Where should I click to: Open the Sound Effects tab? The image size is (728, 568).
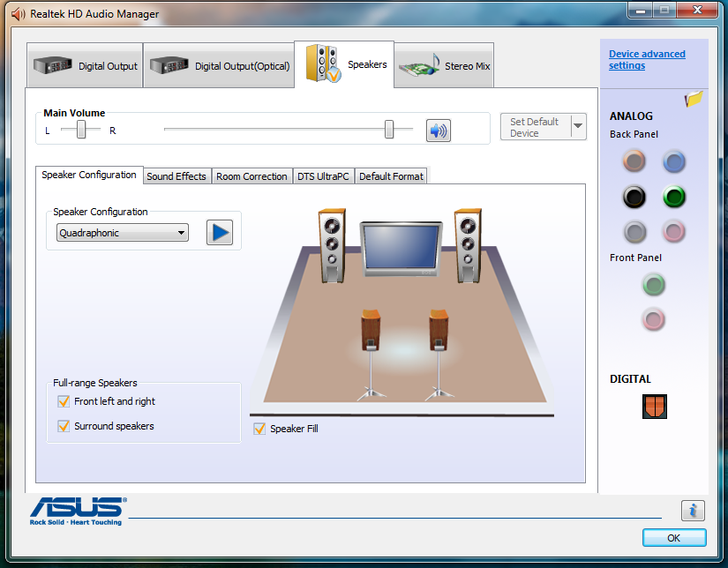point(176,176)
